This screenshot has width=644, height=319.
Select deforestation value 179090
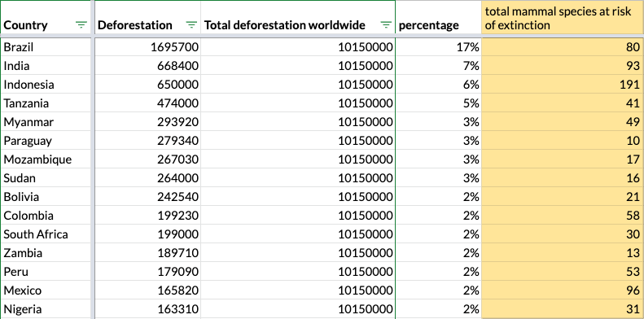point(148,271)
